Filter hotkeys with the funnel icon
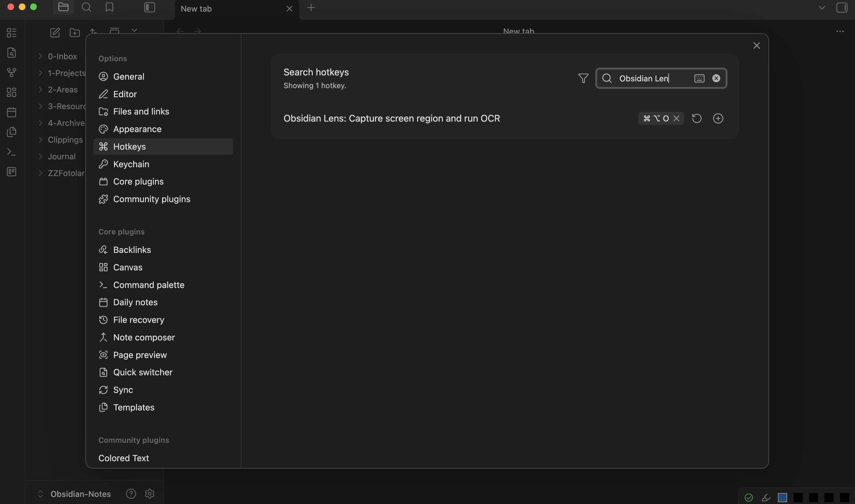855x504 pixels. (x=583, y=79)
